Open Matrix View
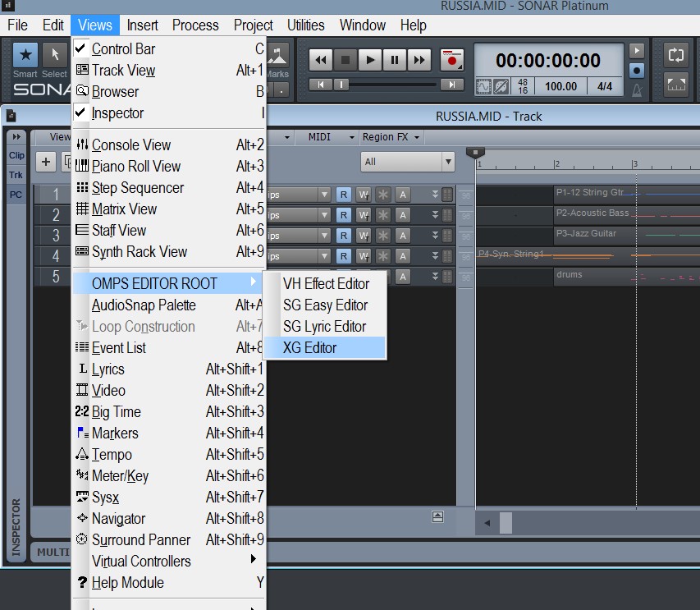 point(169,209)
